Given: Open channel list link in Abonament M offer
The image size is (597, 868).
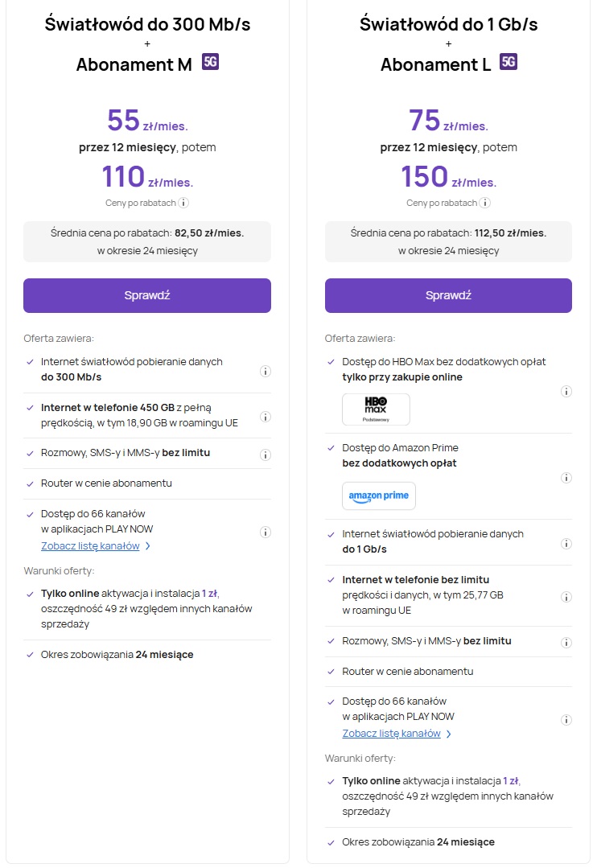Looking at the screenshot, I should click(x=90, y=546).
